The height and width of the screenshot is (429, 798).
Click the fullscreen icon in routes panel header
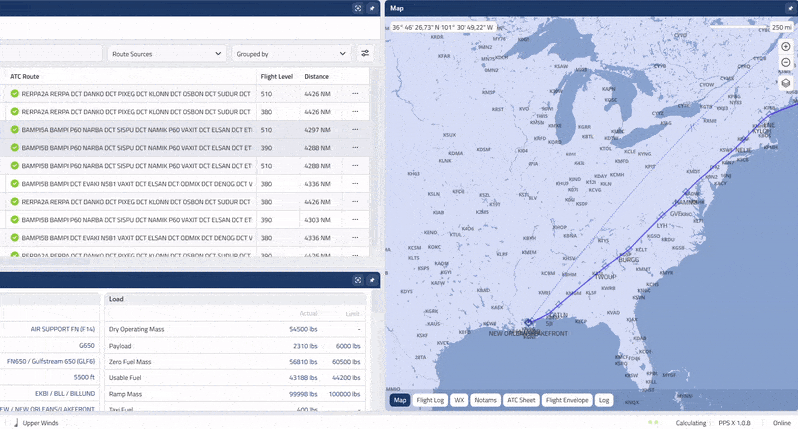(358, 8)
